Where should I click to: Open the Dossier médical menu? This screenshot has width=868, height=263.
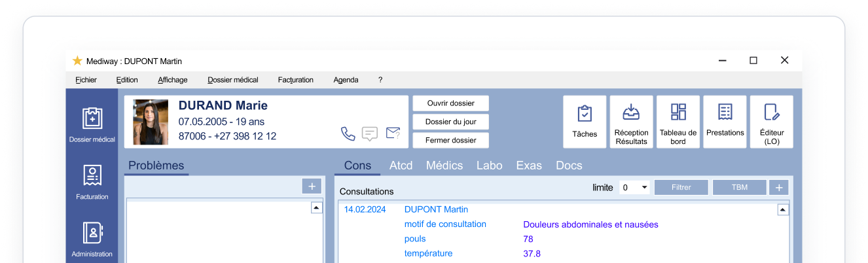(x=233, y=80)
